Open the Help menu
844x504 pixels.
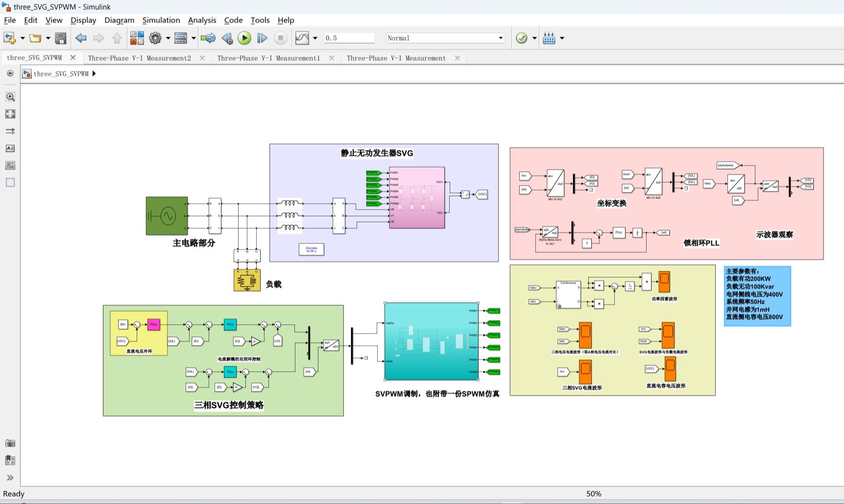pyautogui.click(x=286, y=20)
